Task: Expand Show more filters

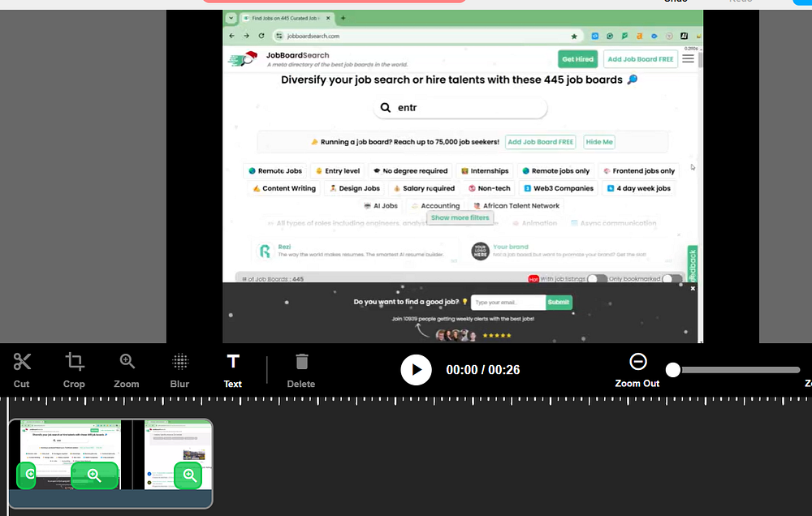Action: [460, 218]
